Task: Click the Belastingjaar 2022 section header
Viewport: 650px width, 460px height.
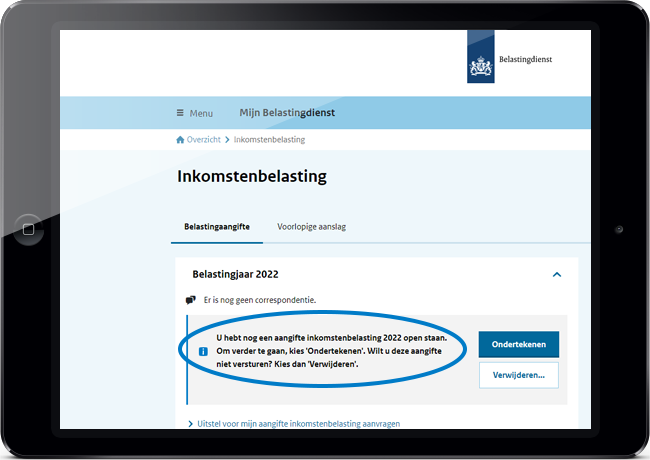Action: (x=235, y=274)
